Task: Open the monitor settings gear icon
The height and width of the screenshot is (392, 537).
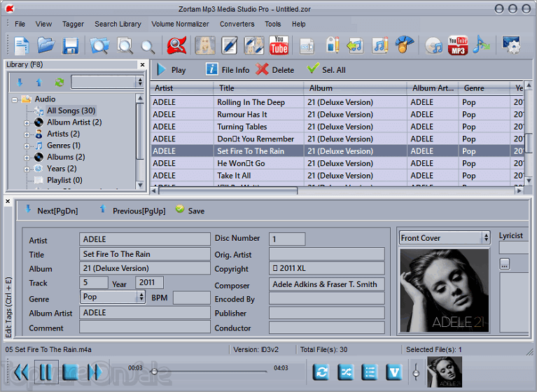Action: pos(512,45)
